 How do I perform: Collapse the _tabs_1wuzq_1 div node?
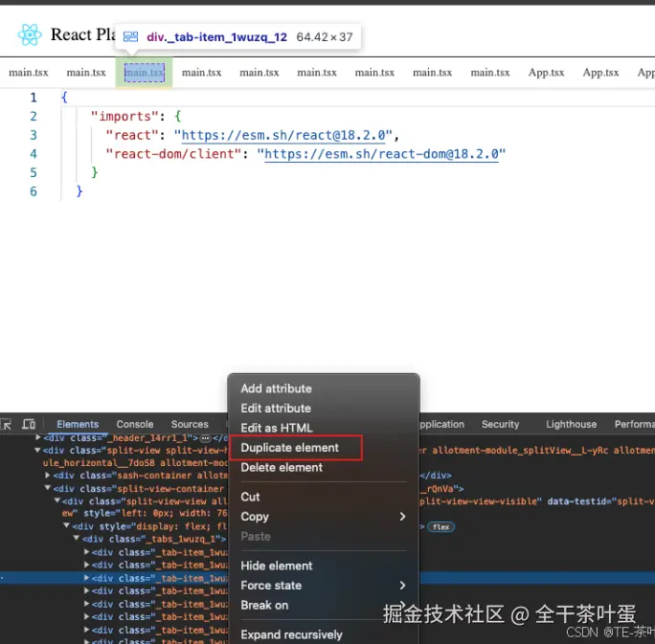coord(77,538)
